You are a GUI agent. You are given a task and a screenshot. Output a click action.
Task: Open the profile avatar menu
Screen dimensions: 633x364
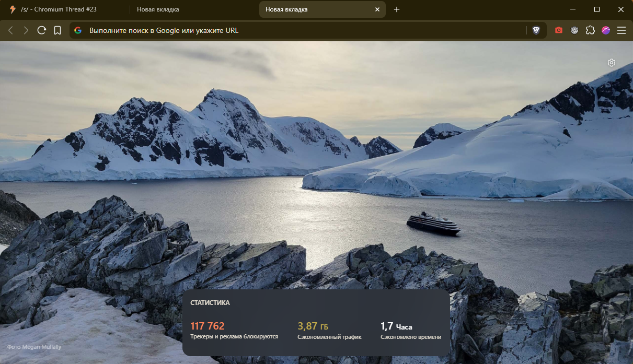[x=606, y=30]
